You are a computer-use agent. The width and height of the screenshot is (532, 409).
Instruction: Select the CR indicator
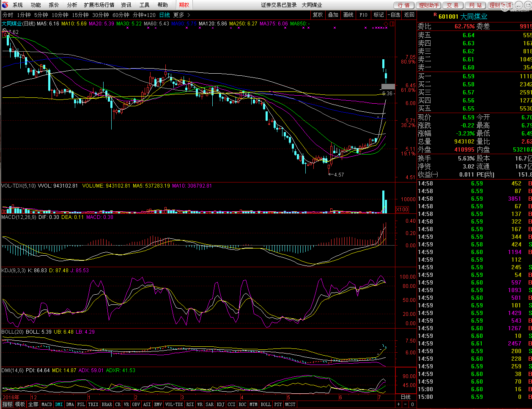[118, 404]
